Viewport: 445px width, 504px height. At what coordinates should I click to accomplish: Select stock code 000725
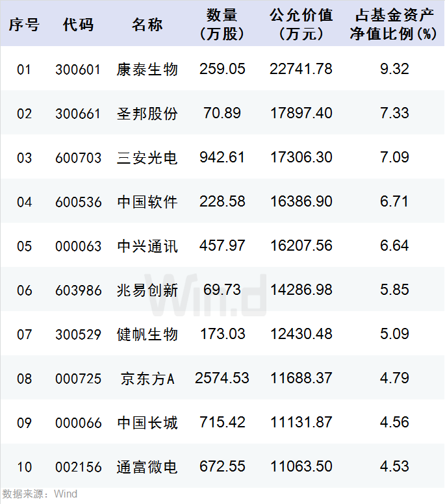click(x=78, y=379)
